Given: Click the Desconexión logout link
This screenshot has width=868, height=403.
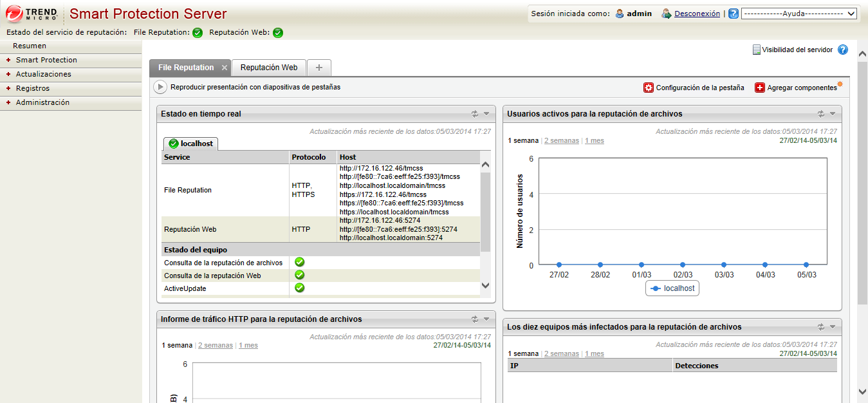Looking at the screenshot, I should click(x=697, y=14).
